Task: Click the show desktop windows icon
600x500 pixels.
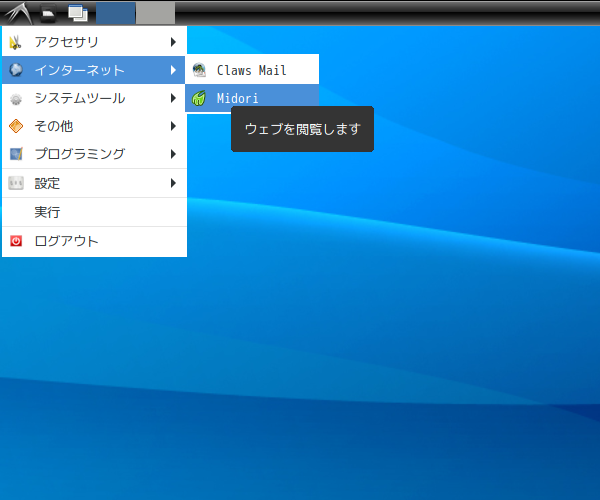Action: 78,13
